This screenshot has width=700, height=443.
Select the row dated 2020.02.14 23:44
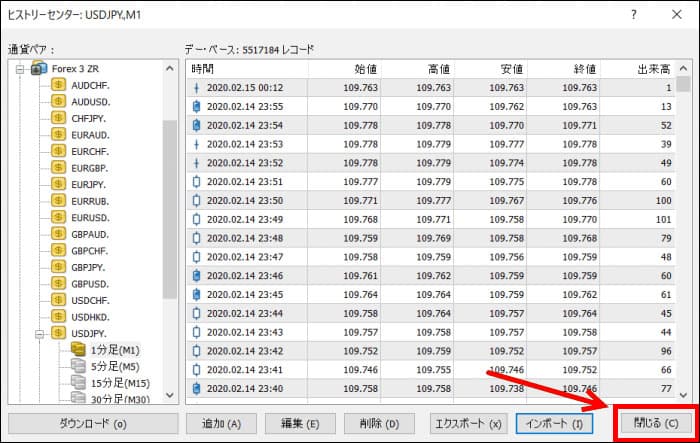tap(431, 313)
